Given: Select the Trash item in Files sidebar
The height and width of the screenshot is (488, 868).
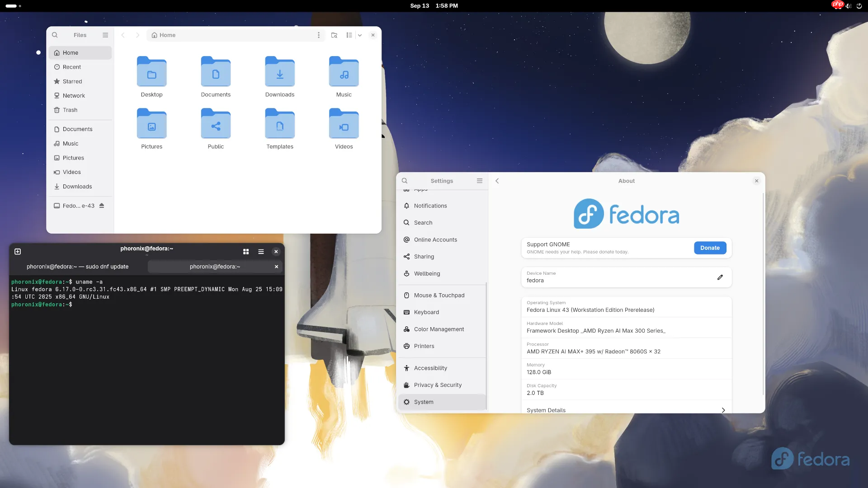Looking at the screenshot, I should pos(70,110).
